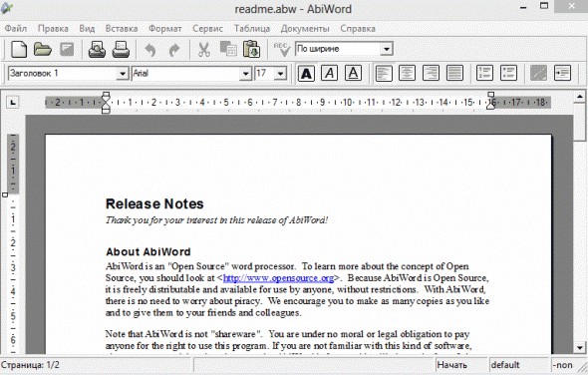Open the Правка menu
This screenshot has height=375, width=588.
tap(53, 29)
